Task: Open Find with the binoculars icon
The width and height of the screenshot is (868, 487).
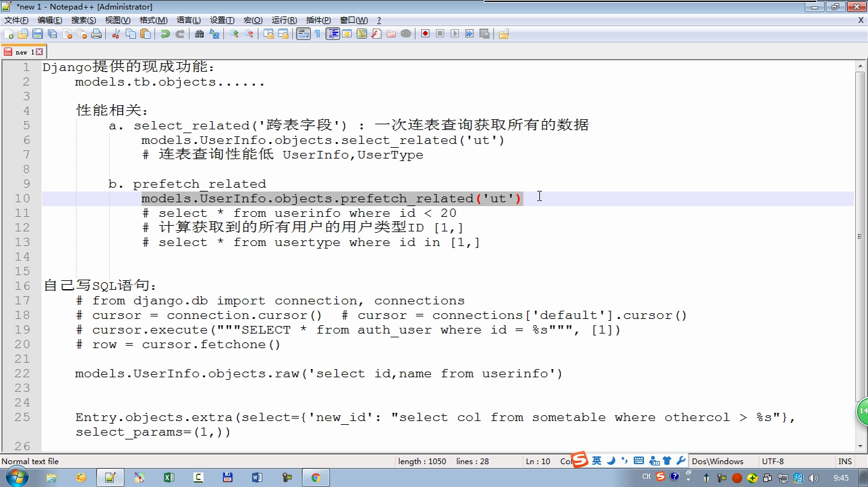Action: [199, 34]
